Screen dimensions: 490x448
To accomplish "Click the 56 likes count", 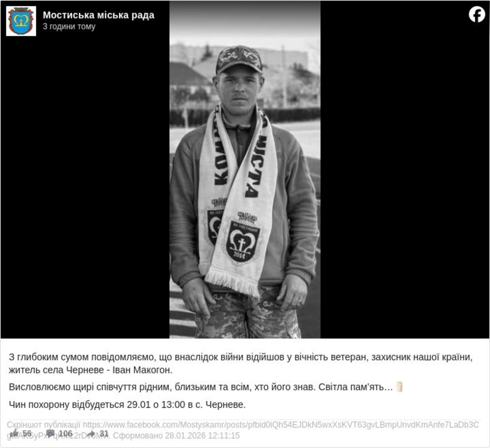I will point(27,433).
